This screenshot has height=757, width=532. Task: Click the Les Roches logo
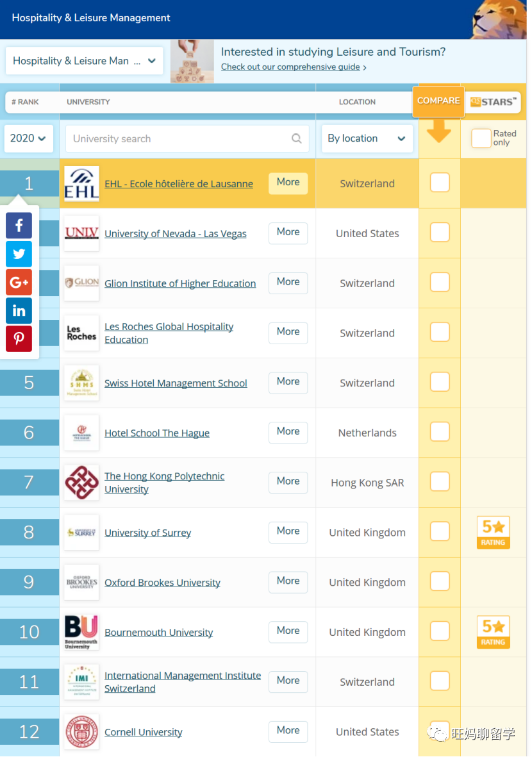81,333
